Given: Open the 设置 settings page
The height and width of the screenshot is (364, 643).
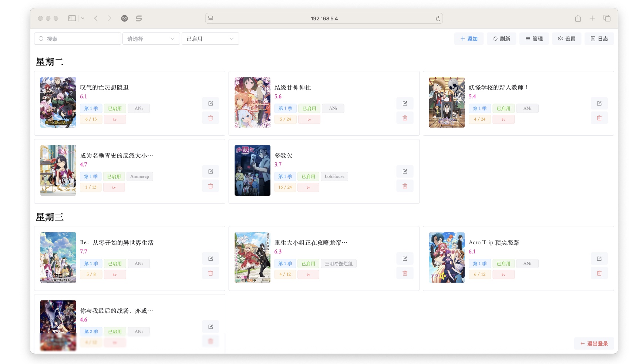Looking at the screenshot, I should 566,39.
